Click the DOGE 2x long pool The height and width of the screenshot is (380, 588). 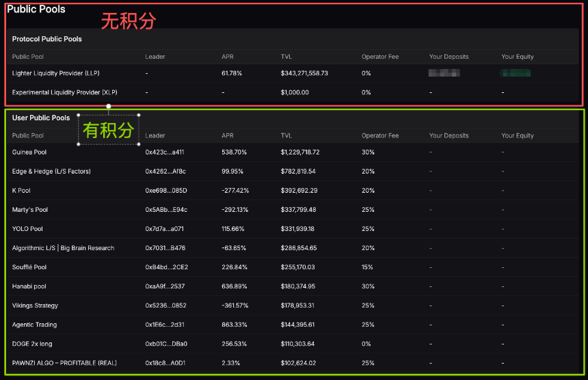(x=32, y=344)
